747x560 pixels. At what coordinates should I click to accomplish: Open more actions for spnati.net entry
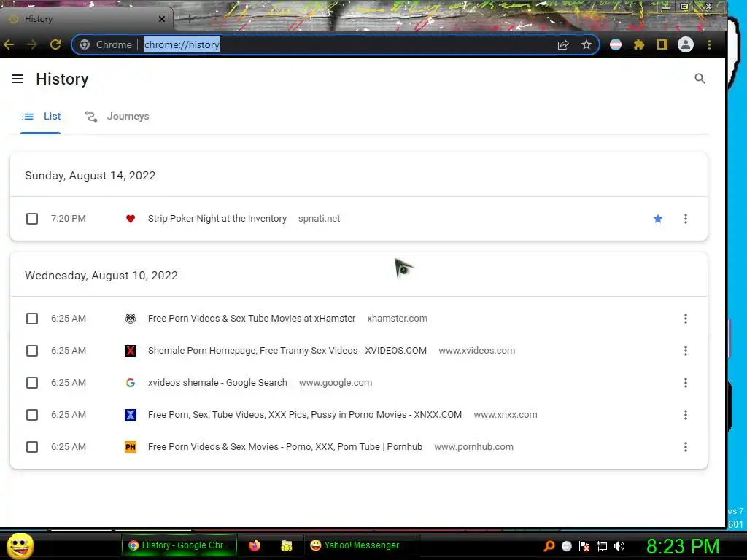click(x=686, y=219)
